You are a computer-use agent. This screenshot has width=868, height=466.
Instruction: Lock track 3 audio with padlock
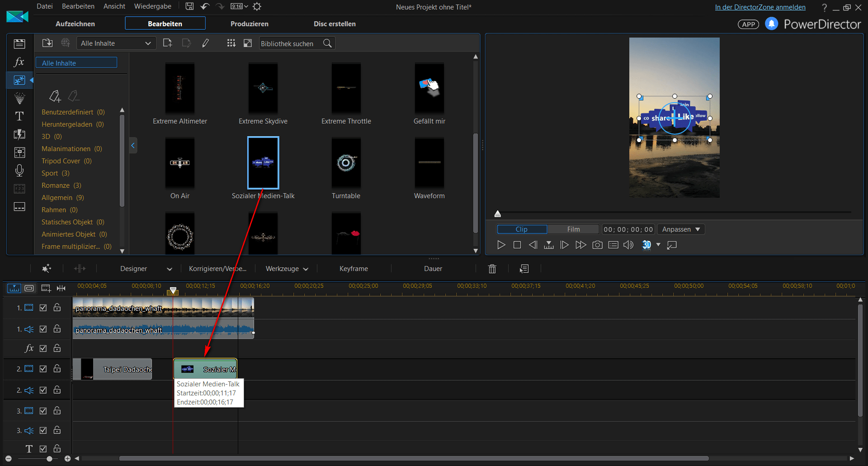pyautogui.click(x=57, y=430)
